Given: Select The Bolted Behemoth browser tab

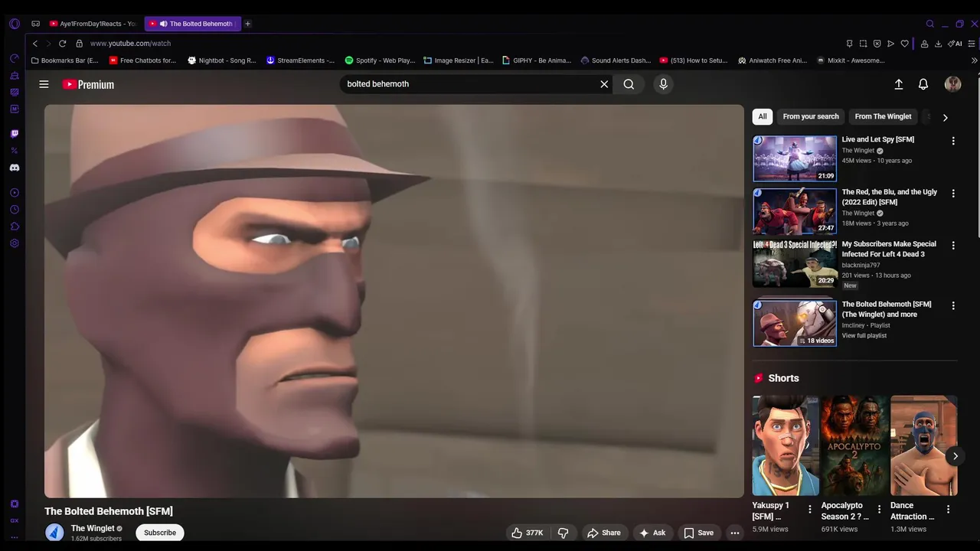Looking at the screenshot, I should coord(192,24).
